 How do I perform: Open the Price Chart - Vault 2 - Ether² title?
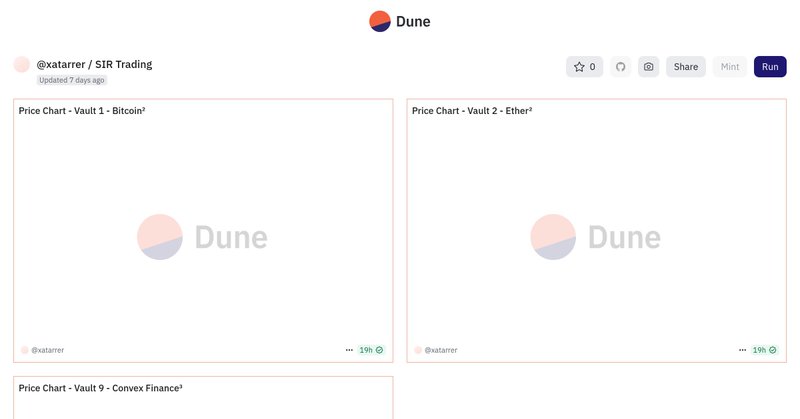coord(472,111)
